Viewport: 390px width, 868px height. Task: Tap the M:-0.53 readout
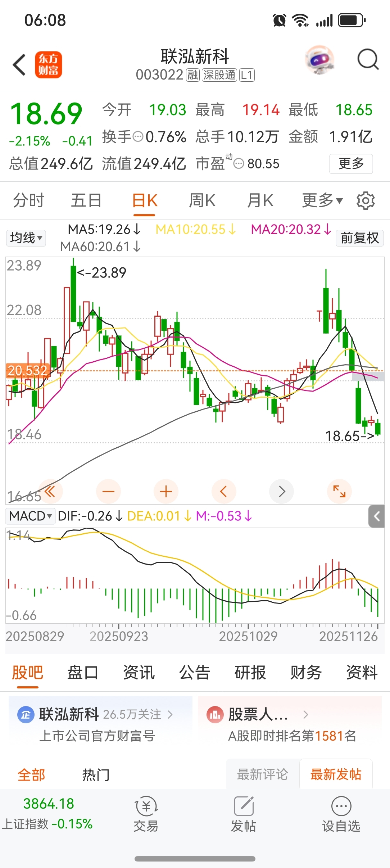pyautogui.click(x=224, y=516)
